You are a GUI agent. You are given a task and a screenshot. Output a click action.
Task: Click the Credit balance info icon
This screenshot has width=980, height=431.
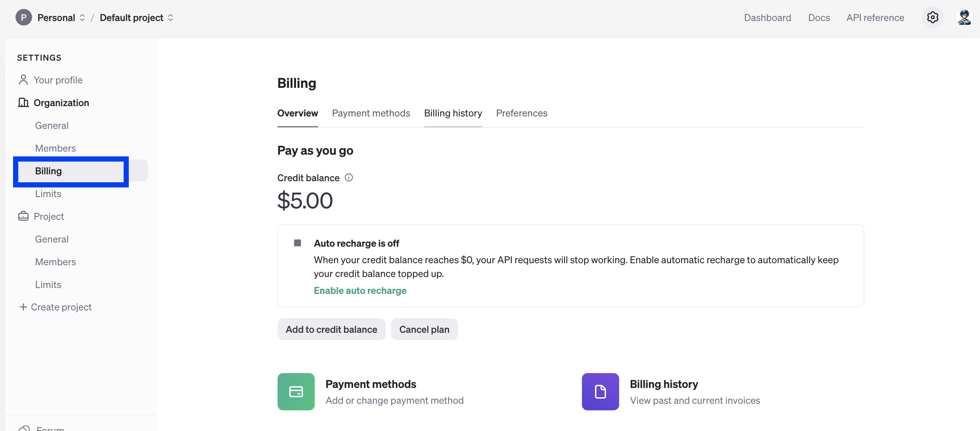tap(348, 177)
